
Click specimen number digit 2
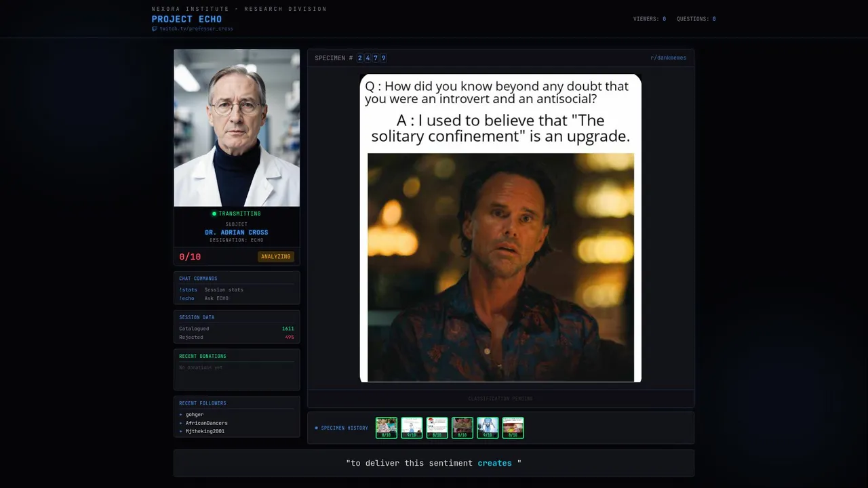click(360, 58)
